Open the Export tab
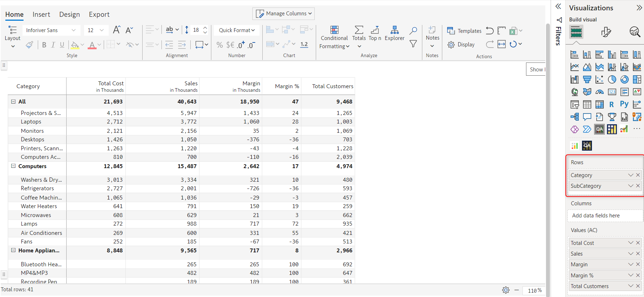 [99, 15]
